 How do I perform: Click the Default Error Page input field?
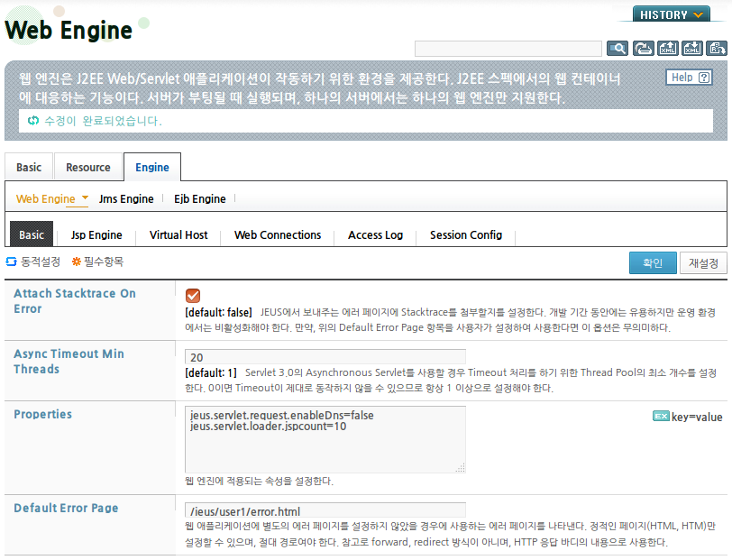point(325,511)
